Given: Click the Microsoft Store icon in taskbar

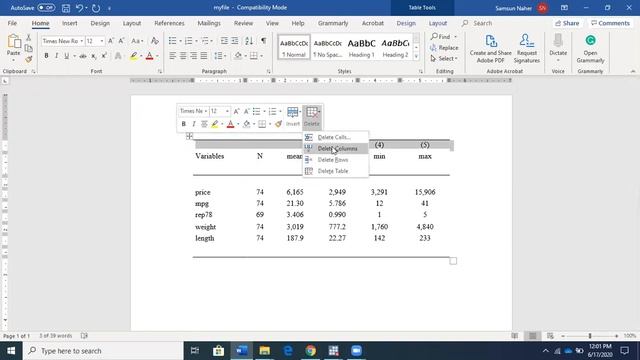Looking at the screenshot, I should coord(218,351).
